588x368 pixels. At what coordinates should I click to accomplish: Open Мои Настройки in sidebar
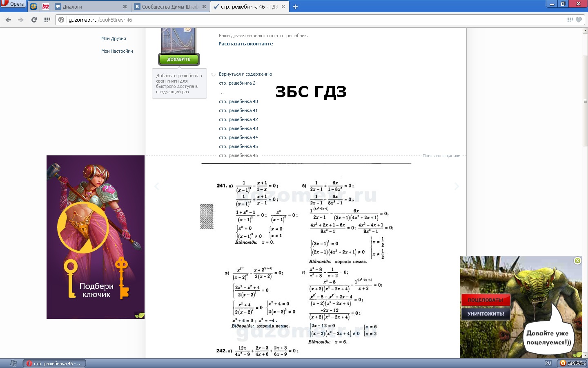(117, 51)
